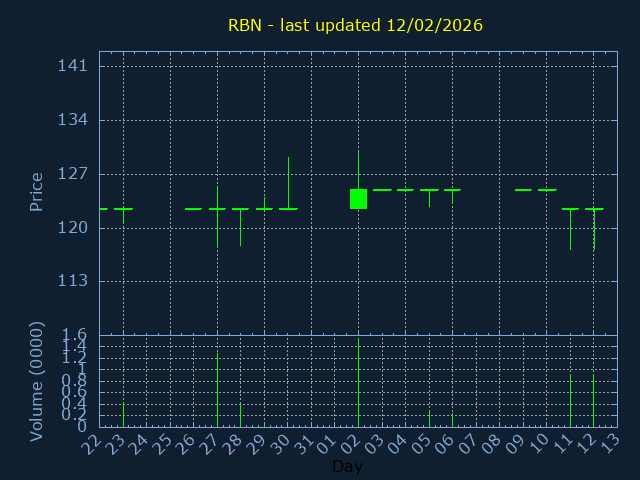Select the 134 price tick label
The height and width of the screenshot is (480, 640).
[x=73, y=120]
